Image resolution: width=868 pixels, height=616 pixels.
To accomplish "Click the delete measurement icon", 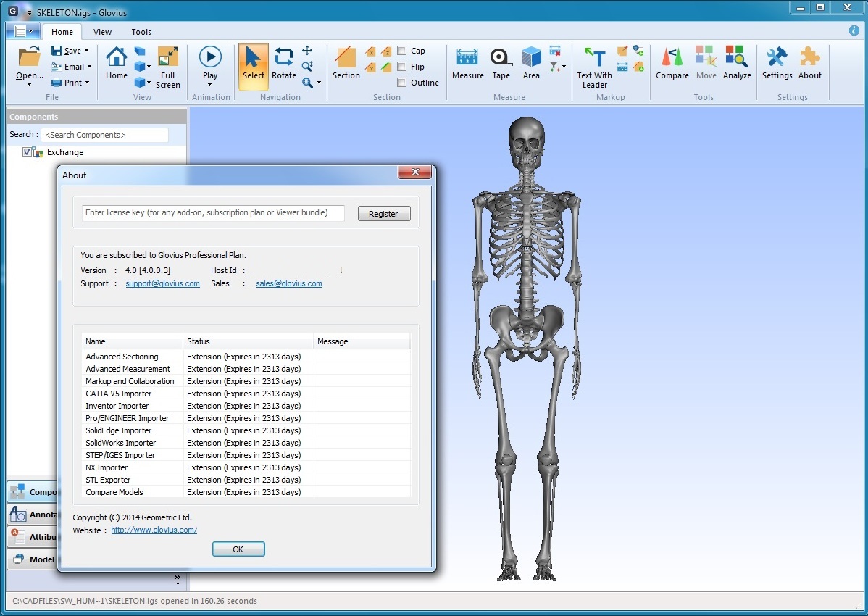I will pyautogui.click(x=555, y=51).
